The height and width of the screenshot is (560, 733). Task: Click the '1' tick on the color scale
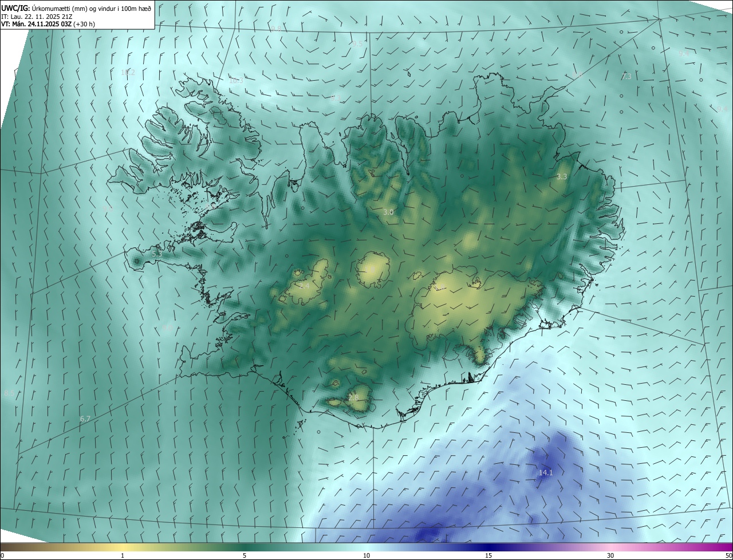pyautogui.click(x=123, y=555)
